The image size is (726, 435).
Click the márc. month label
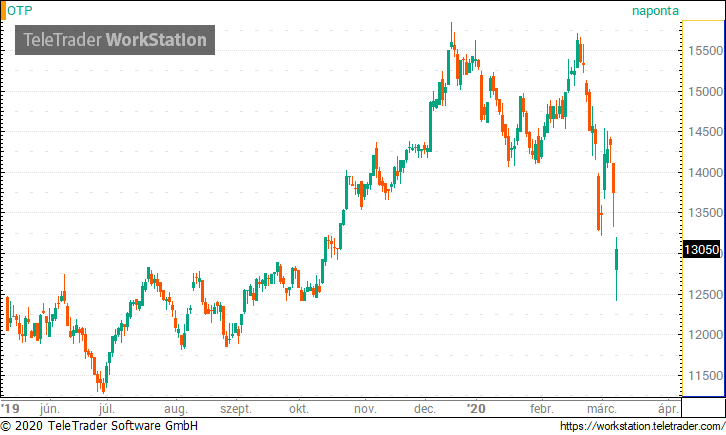coord(602,409)
